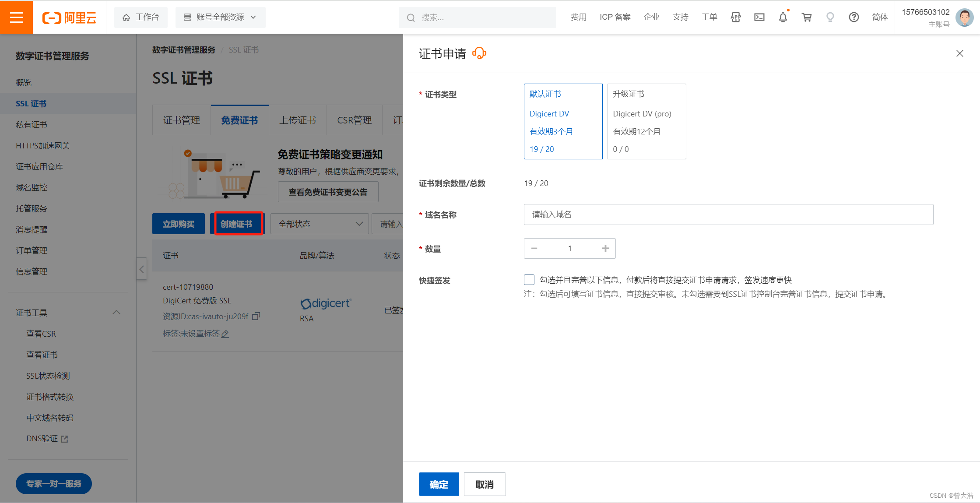Increase quantity with plus button
The image size is (980, 503).
pyautogui.click(x=605, y=249)
